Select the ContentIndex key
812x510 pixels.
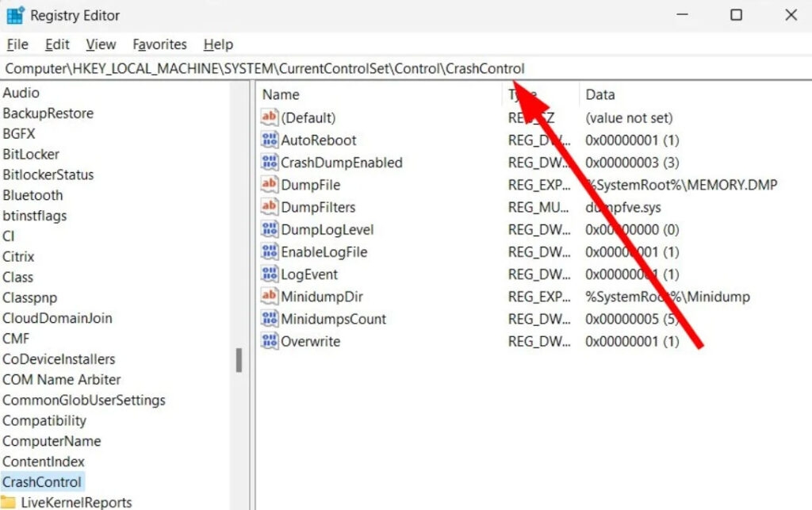pos(44,462)
